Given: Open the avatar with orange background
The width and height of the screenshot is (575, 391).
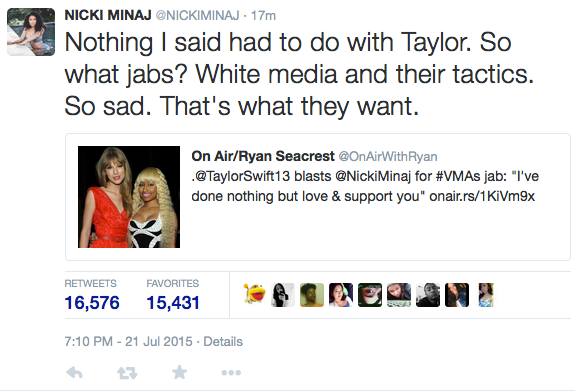Looking at the screenshot, I should (312, 295).
